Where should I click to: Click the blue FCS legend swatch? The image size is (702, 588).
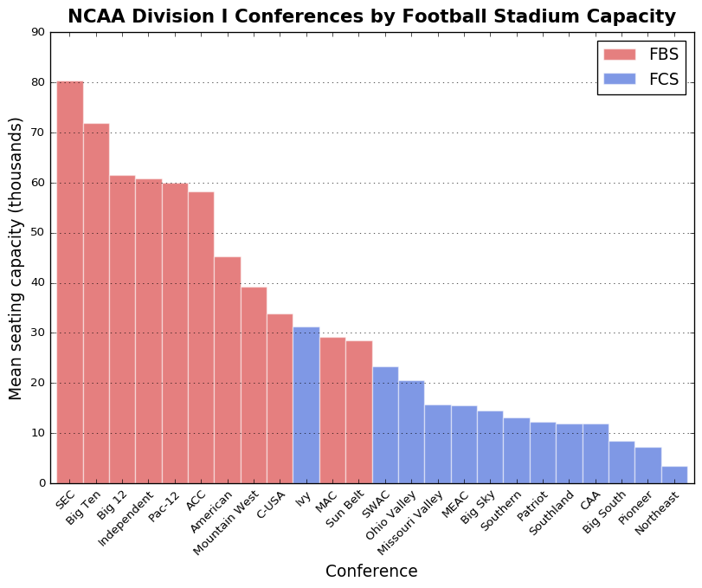(619, 79)
